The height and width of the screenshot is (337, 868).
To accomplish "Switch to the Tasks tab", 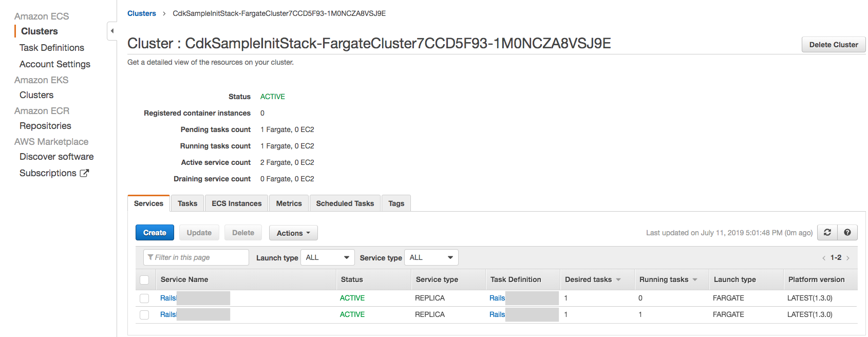I will click(x=187, y=203).
